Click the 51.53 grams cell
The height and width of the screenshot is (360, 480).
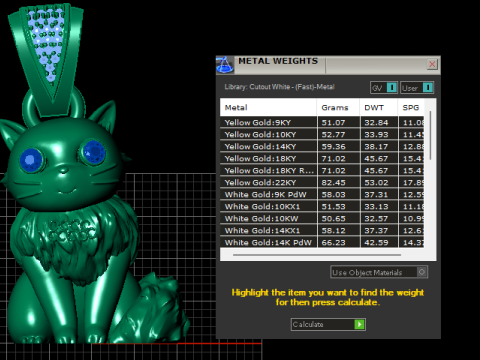[339, 206]
